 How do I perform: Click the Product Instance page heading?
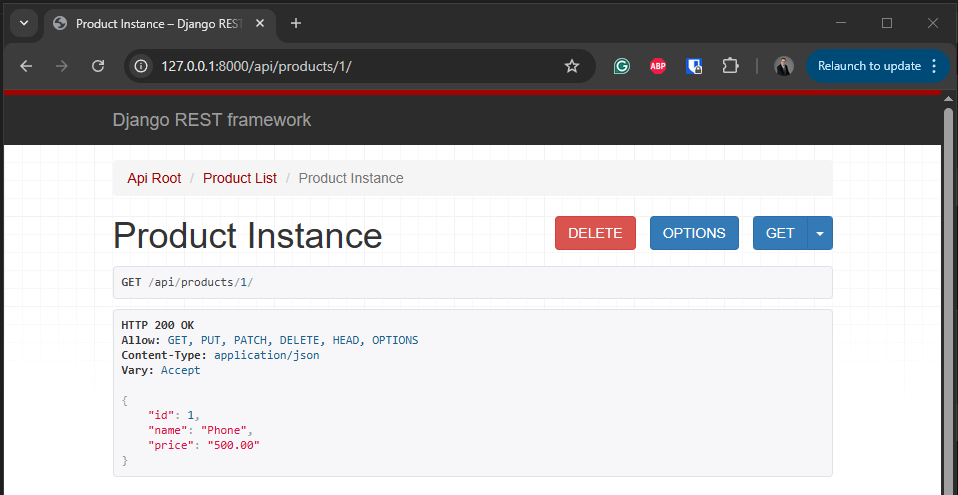click(247, 235)
